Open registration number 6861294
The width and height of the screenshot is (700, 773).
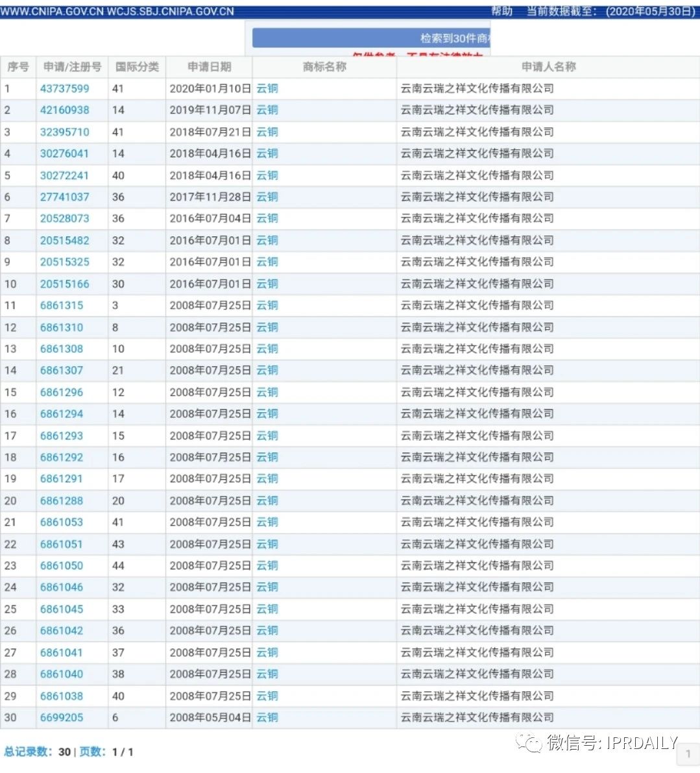tap(62, 414)
